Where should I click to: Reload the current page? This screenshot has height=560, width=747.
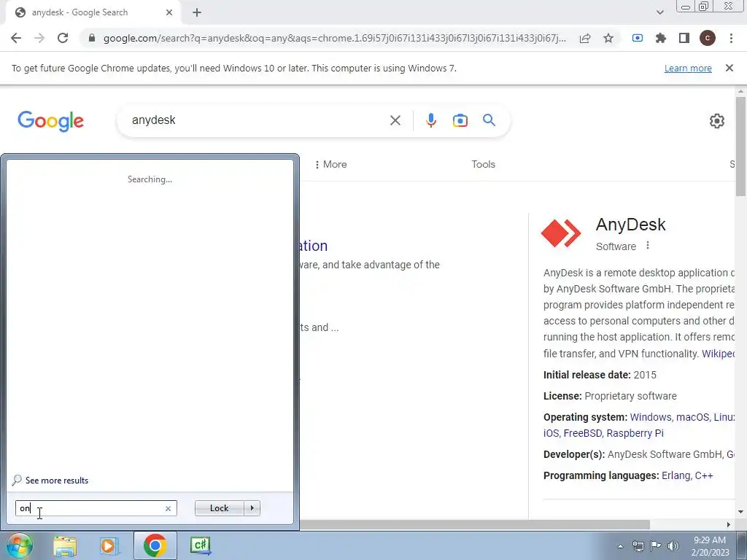pyautogui.click(x=63, y=38)
